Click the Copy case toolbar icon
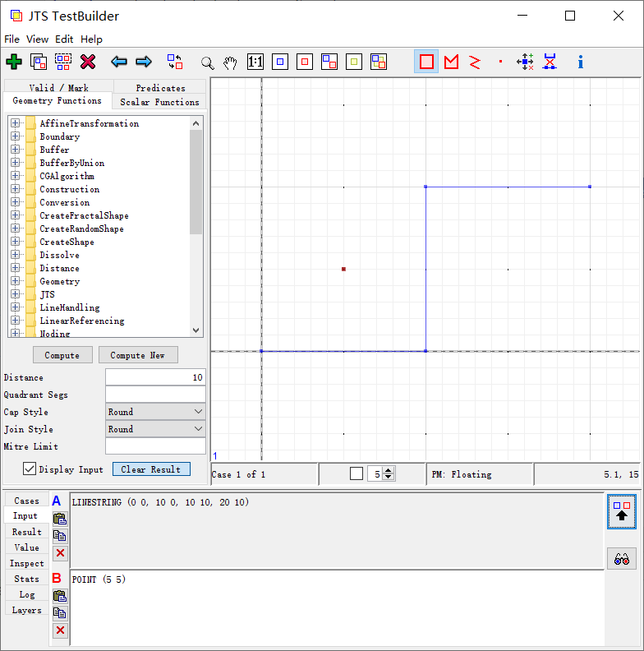 pos(39,62)
